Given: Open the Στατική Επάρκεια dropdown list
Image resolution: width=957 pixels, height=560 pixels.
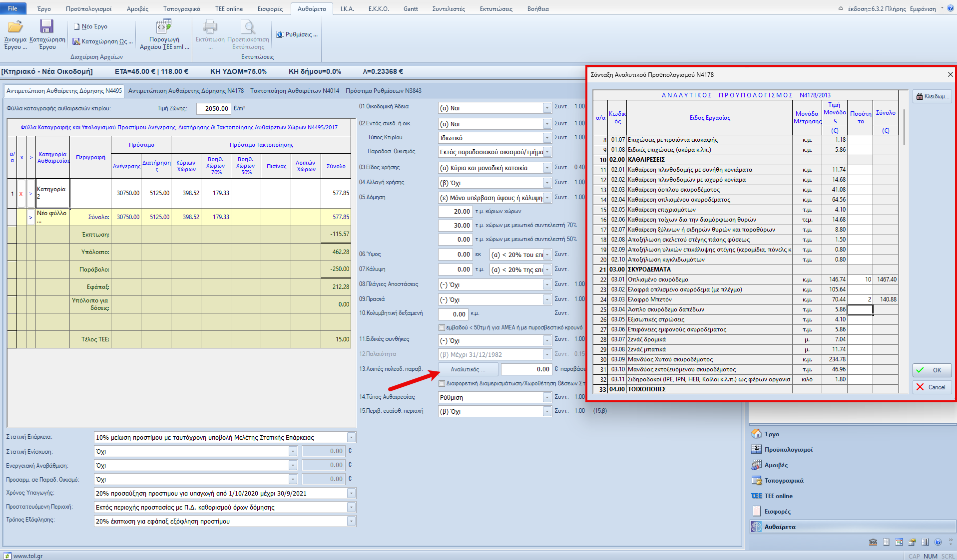Looking at the screenshot, I should tap(351, 438).
